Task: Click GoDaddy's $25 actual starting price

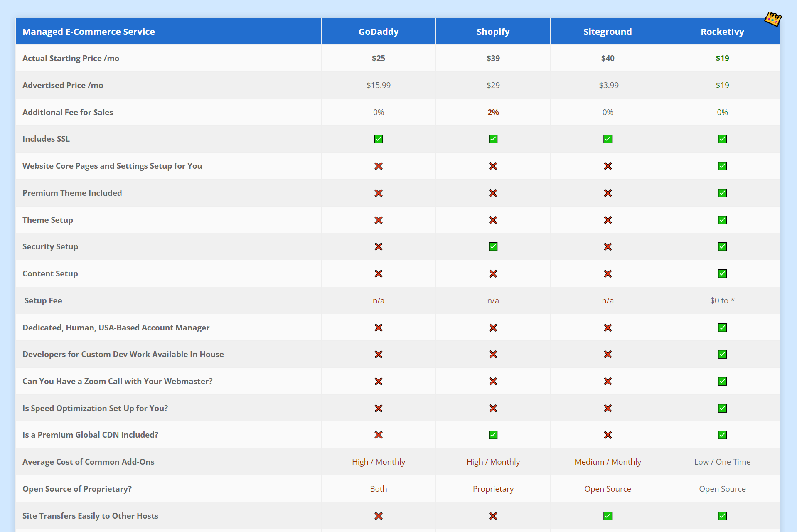Action: (379, 58)
